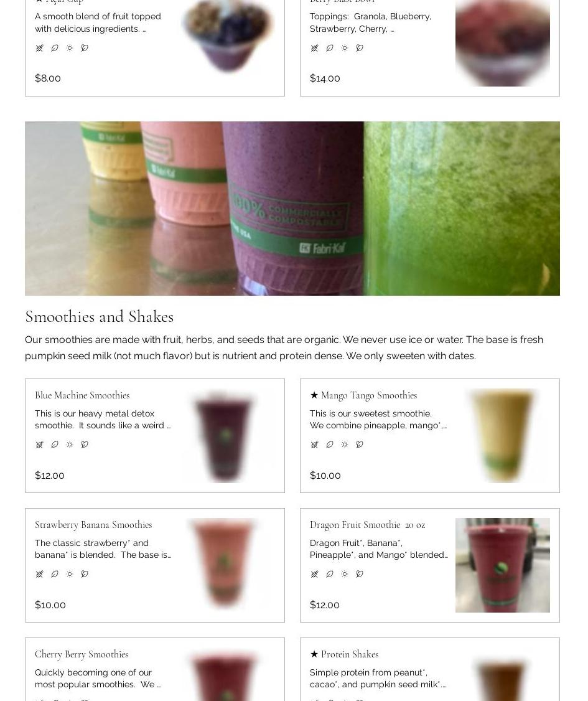Open the Dragon Fruit Smoothie 20 oz title
Image resolution: width=588 pixels, height=701 pixels.
point(367,525)
